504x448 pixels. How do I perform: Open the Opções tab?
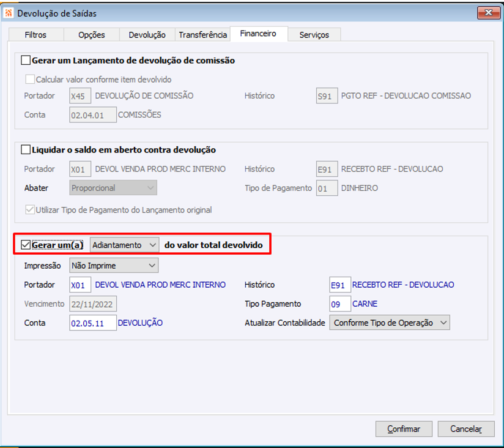92,35
